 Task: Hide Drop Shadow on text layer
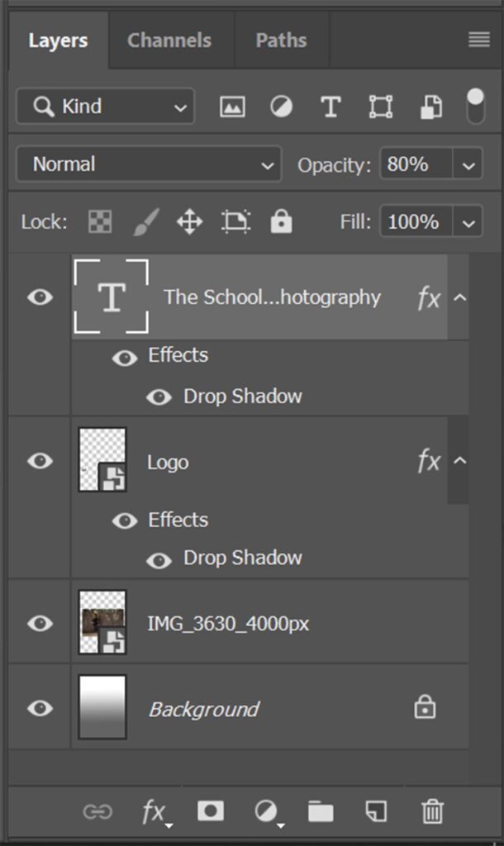(x=159, y=397)
